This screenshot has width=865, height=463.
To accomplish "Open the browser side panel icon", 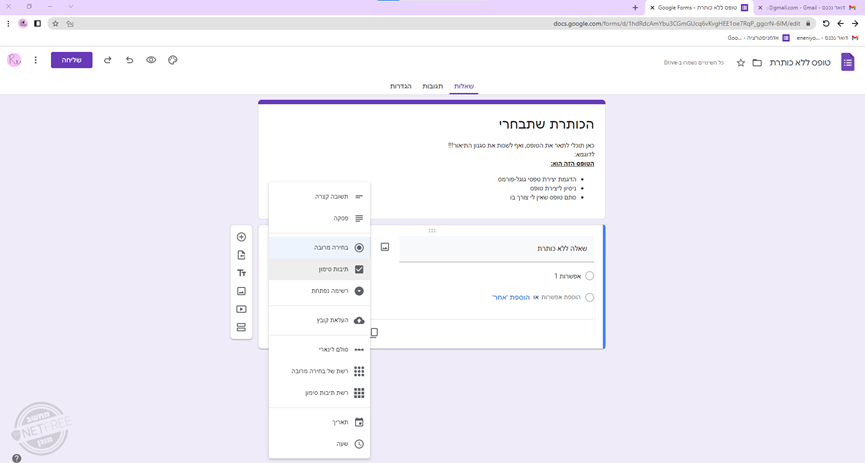I will tap(38, 24).
